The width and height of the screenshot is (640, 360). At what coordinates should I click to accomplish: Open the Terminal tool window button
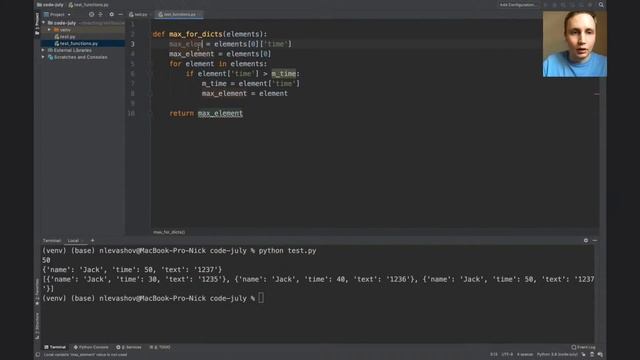pos(55,347)
